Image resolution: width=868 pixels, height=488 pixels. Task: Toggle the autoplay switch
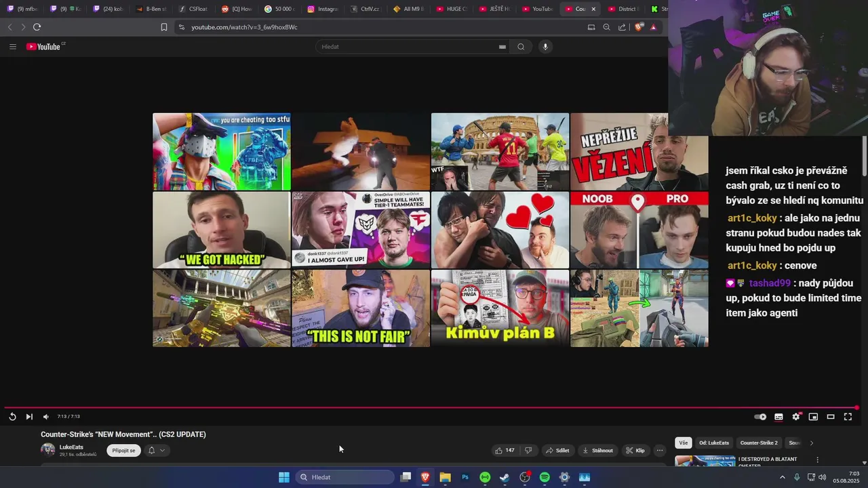point(760,417)
